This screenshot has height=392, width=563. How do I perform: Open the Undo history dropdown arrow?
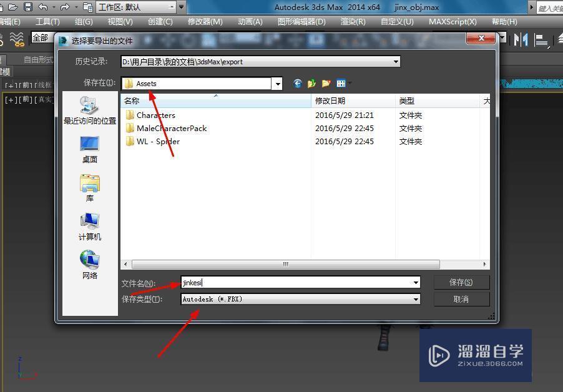[54, 7]
